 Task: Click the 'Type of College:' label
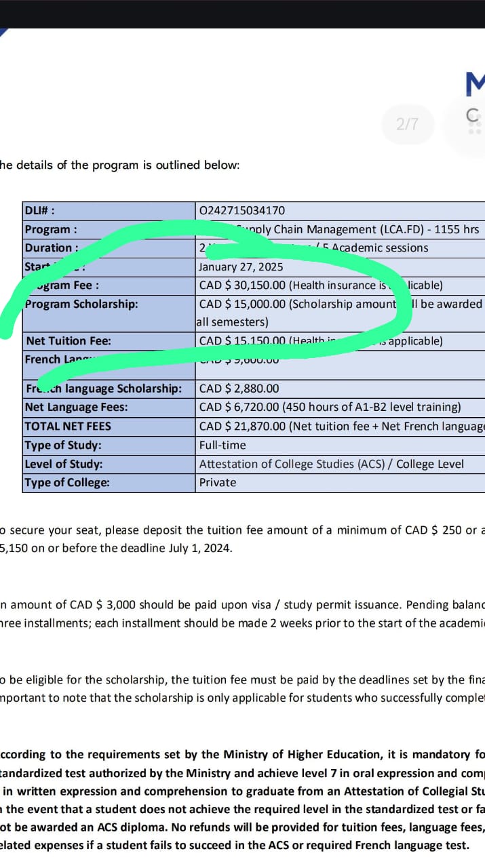pos(67,482)
